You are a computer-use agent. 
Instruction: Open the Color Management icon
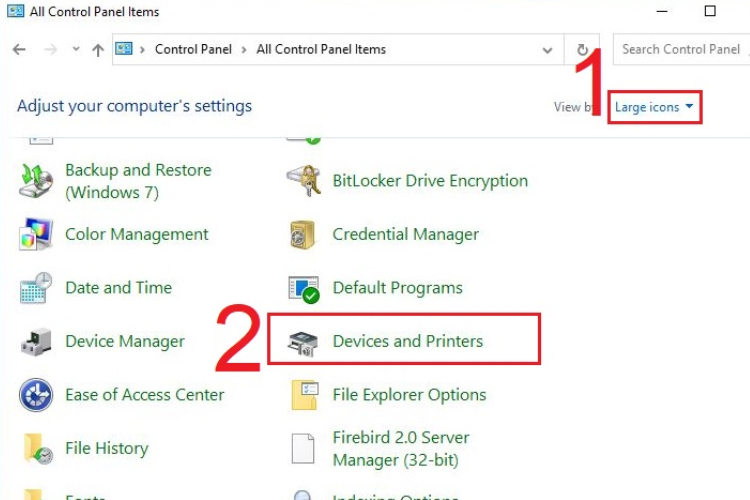37,235
